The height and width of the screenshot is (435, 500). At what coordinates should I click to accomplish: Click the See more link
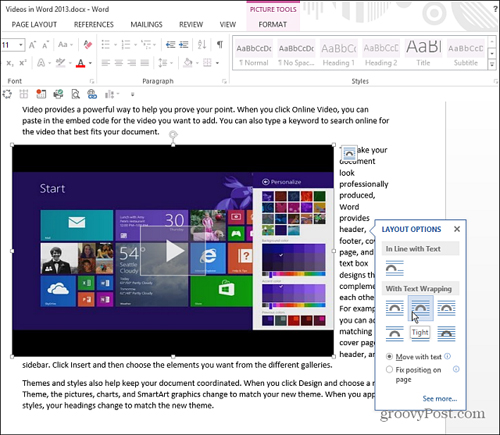[x=440, y=398]
